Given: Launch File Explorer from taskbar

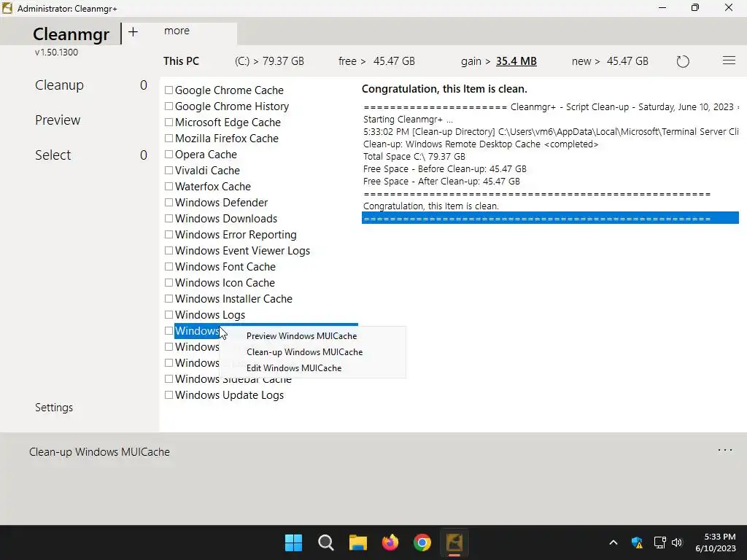Looking at the screenshot, I should pyautogui.click(x=357, y=542).
